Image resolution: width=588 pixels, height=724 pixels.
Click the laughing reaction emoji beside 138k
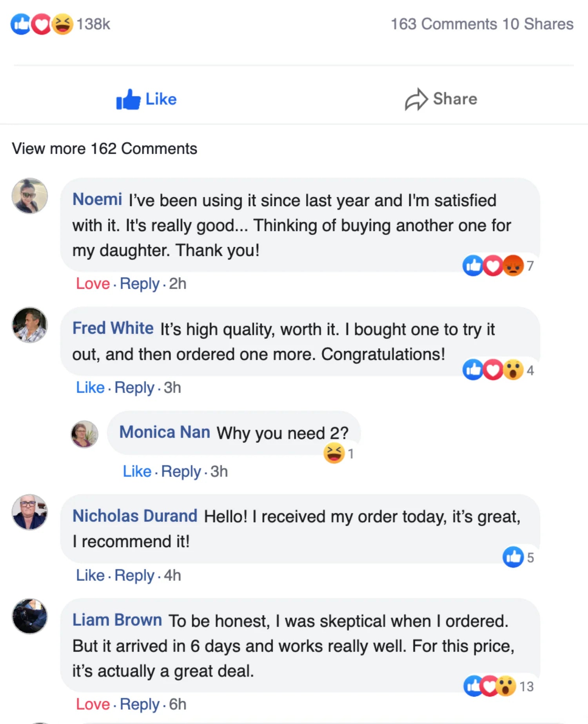[x=63, y=24]
